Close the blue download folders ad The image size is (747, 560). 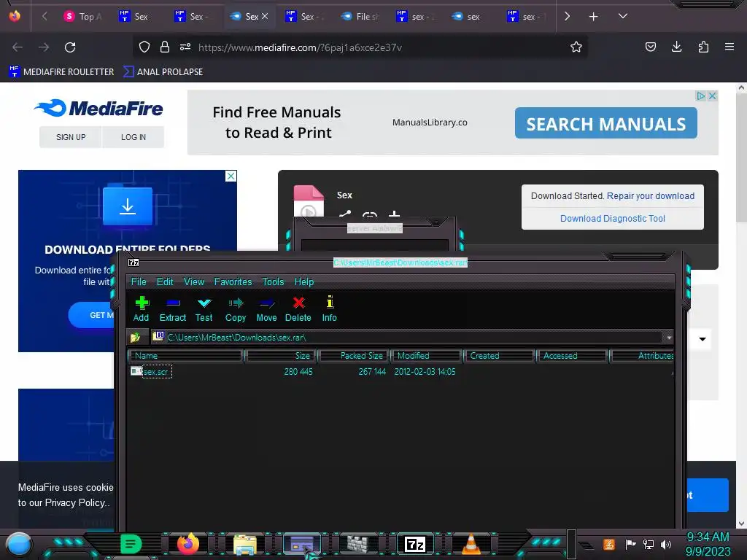pos(231,176)
